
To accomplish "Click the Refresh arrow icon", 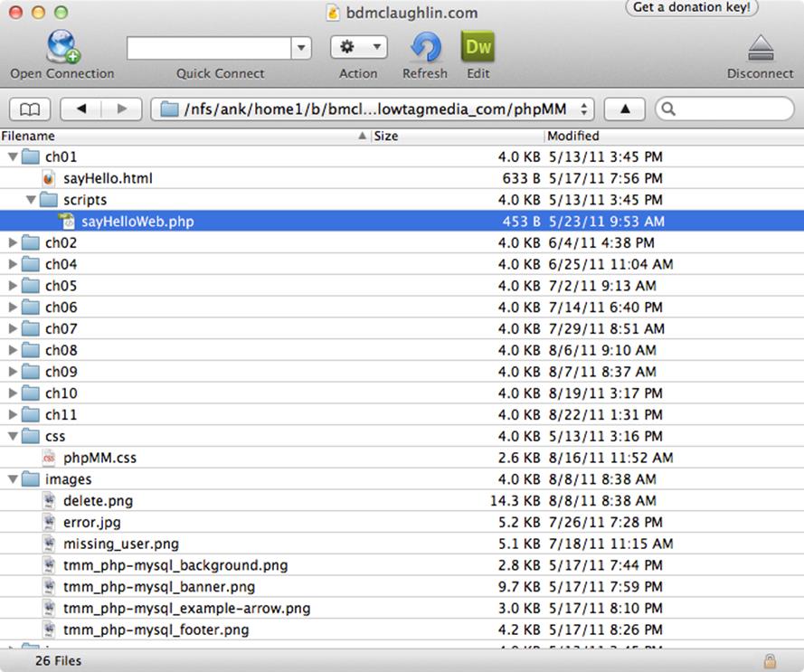I will tap(426, 47).
